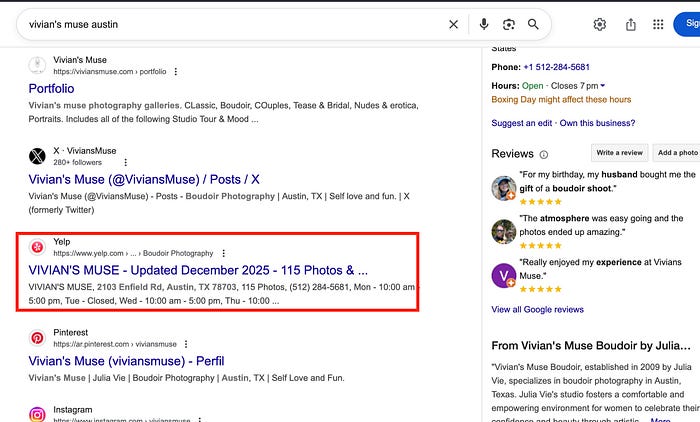Click the info icon next to Reviews

pos(543,155)
